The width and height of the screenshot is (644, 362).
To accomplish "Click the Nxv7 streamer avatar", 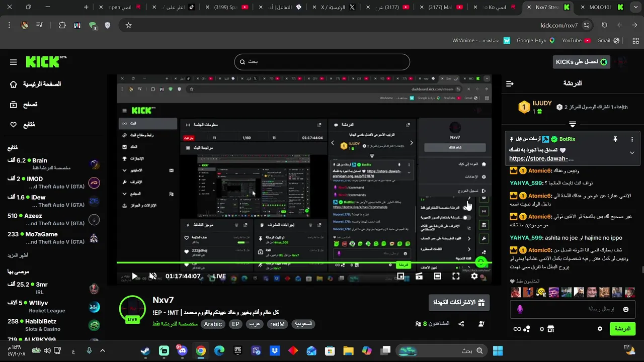I will [x=132, y=308].
